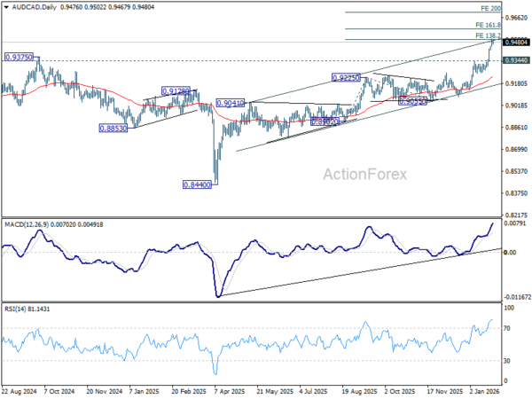Select the 0.90550 price label
This screenshot has width=532, height=399.
(x=411, y=102)
